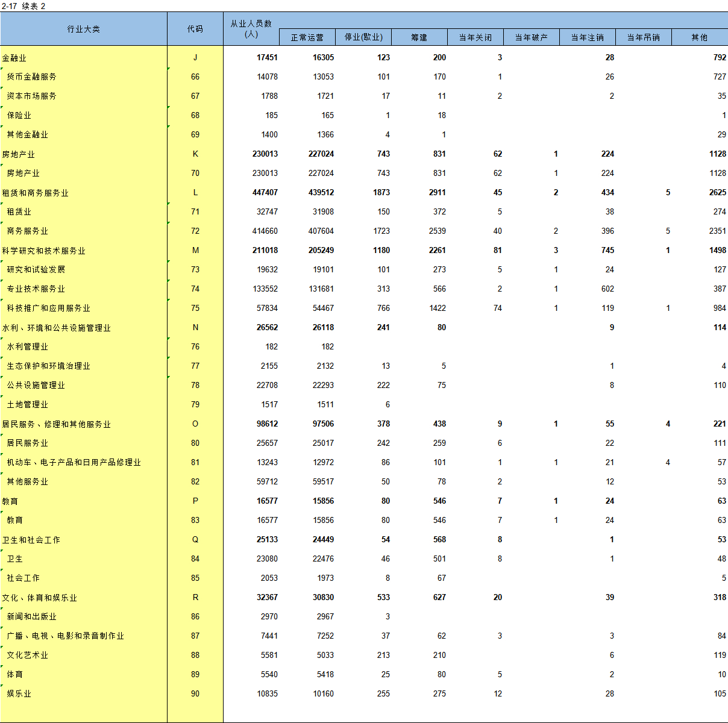The height and width of the screenshot is (723, 728).
Task: Select the 其他 column header
Action: click(x=700, y=37)
